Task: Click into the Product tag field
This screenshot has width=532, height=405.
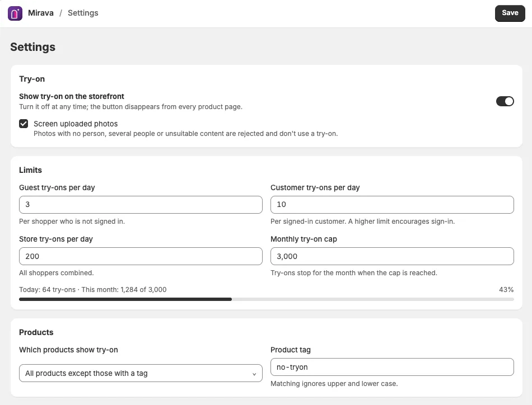Action: point(392,367)
